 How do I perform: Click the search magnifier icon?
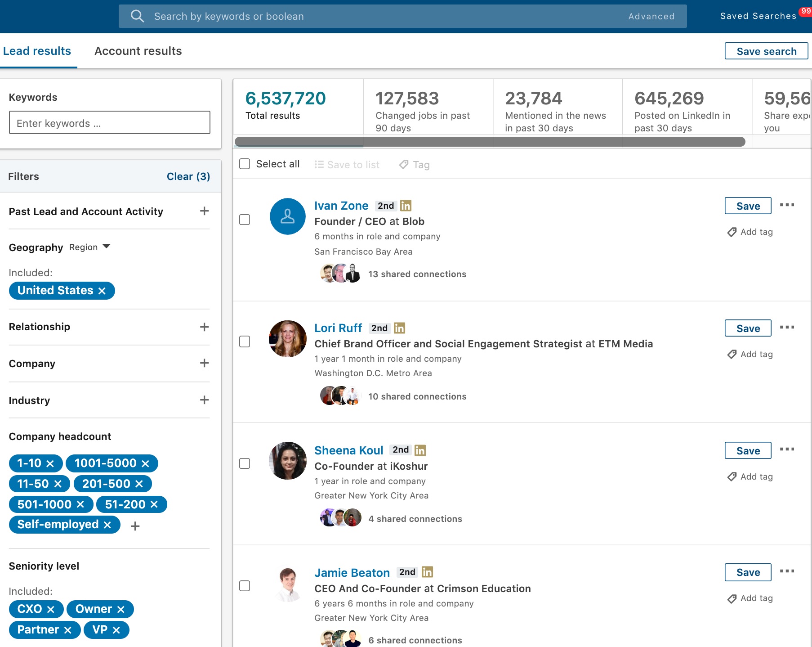pos(137,16)
